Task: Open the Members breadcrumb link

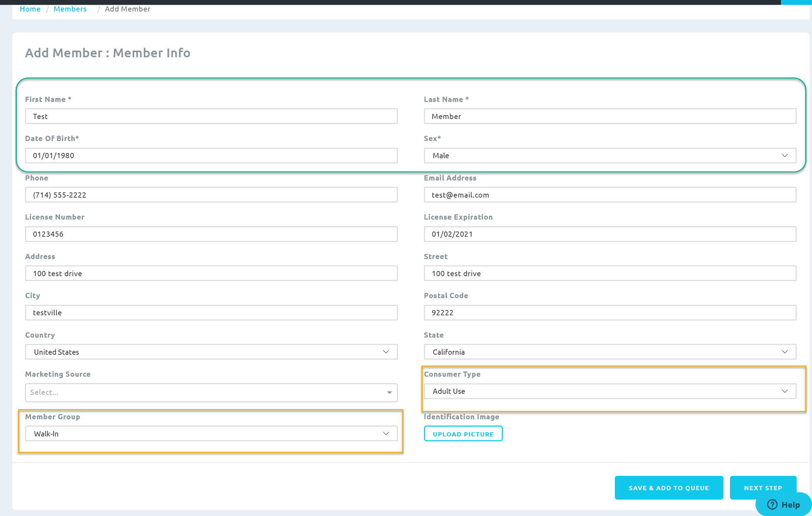Action: 70,9
